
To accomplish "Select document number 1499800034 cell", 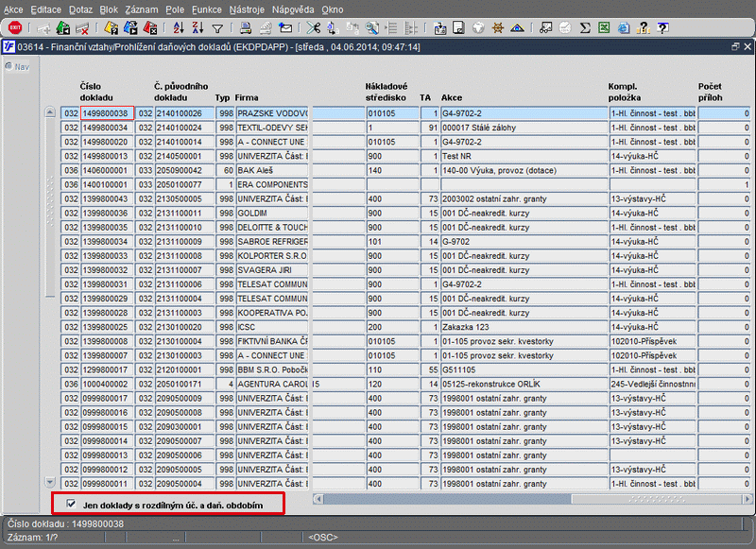I will click(107, 128).
